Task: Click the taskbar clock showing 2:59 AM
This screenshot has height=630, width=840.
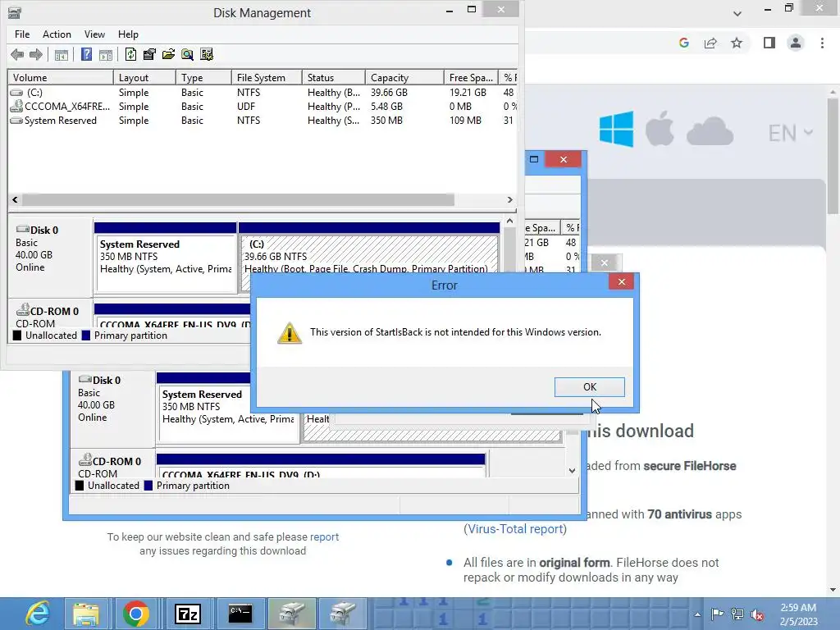Action: click(798, 614)
